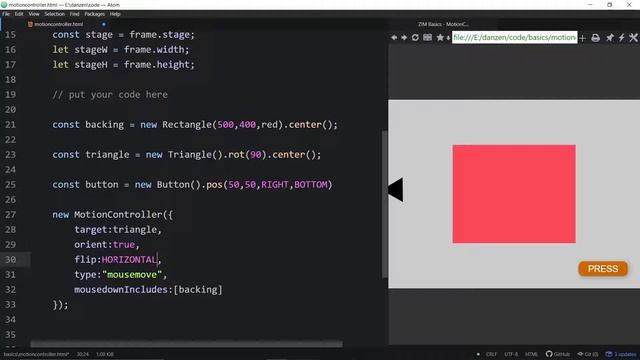The width and height of the screenshot is (640, 360).
Task: Click the vertical scrollbar of the code editor
Action: coord(384,204)
